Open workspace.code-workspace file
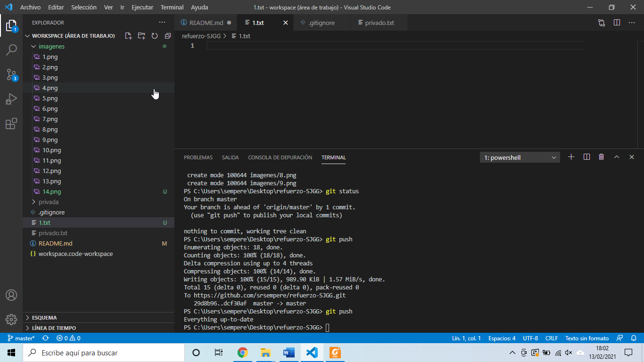 (x=99, y=254)
